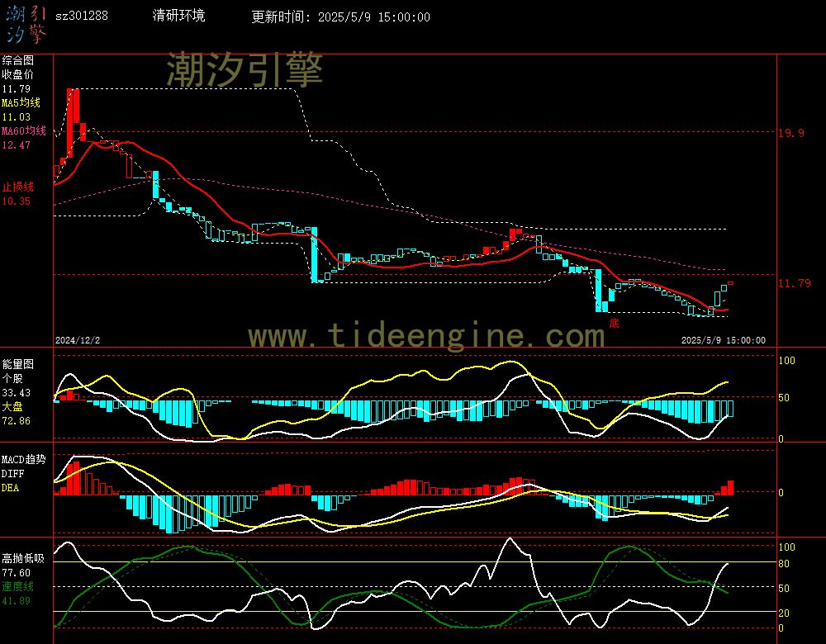Image resolution: width=826 pixels, height=644 pixels.
Task: Select the stock code sz301288
Action: pos(82,16)
